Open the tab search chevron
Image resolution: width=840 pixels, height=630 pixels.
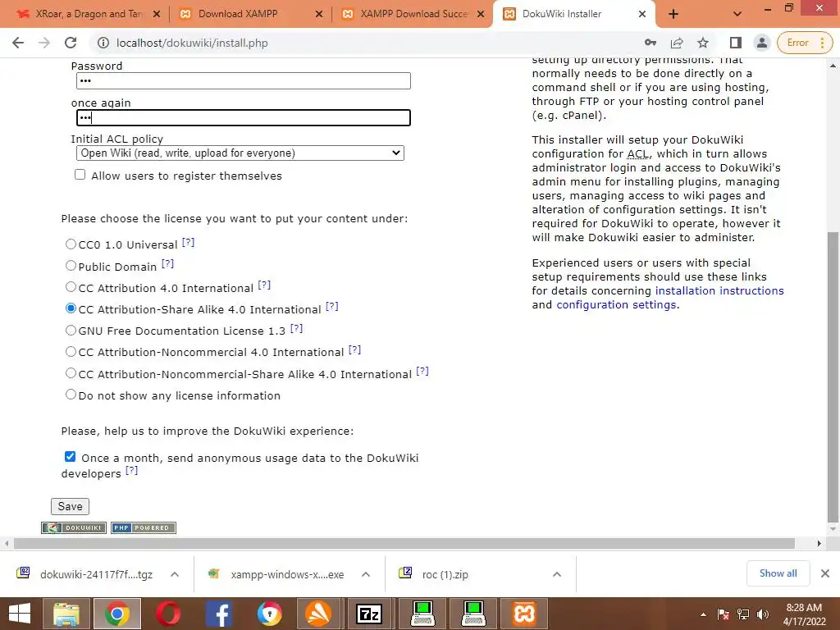737,14
